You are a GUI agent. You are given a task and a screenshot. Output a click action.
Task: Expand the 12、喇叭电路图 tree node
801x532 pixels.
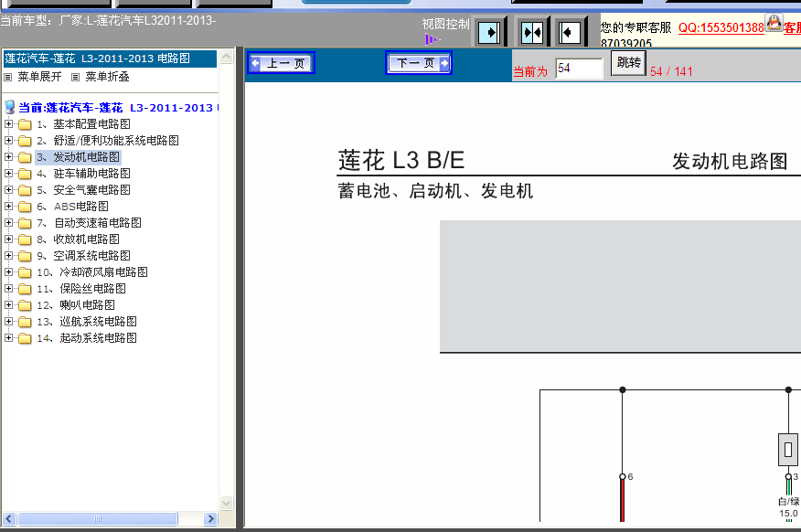click(8, 304)
